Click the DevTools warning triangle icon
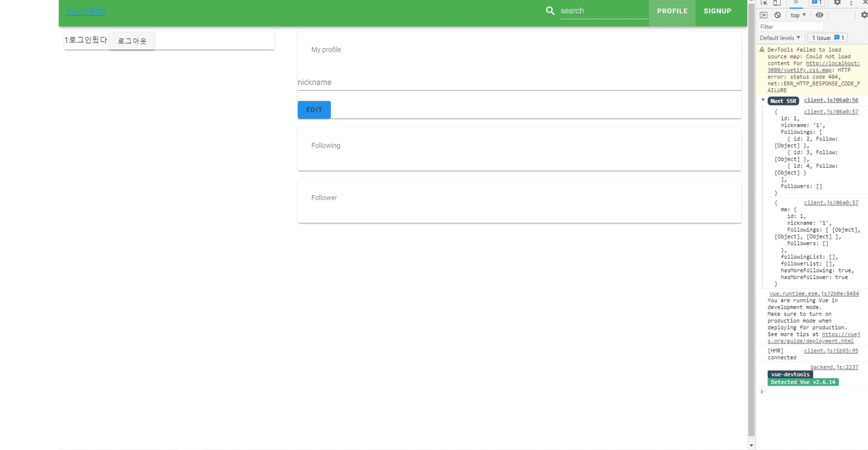The height and width of the screenshot is (450, 868). pos(762,49)
